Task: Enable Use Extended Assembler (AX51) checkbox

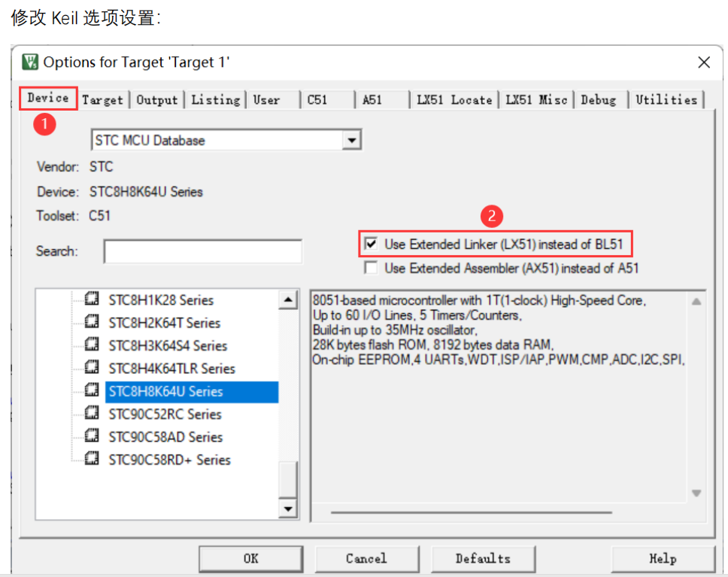Action: pos(371,268)
